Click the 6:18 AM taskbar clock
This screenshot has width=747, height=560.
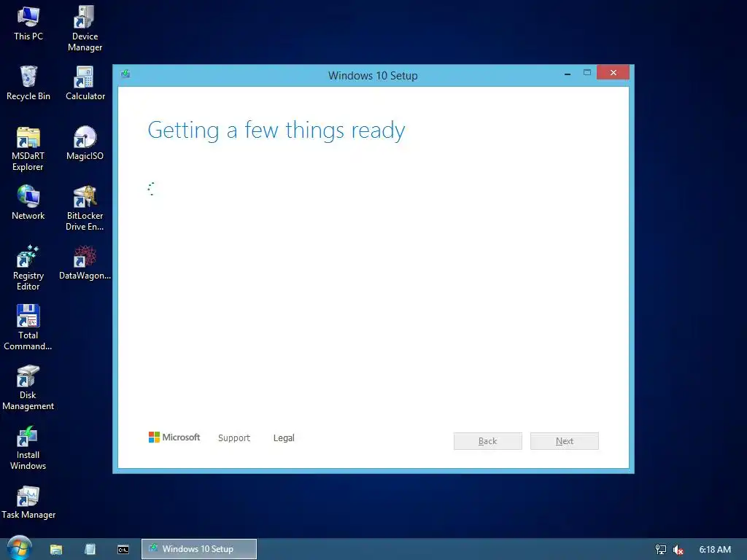pos(715,550)
